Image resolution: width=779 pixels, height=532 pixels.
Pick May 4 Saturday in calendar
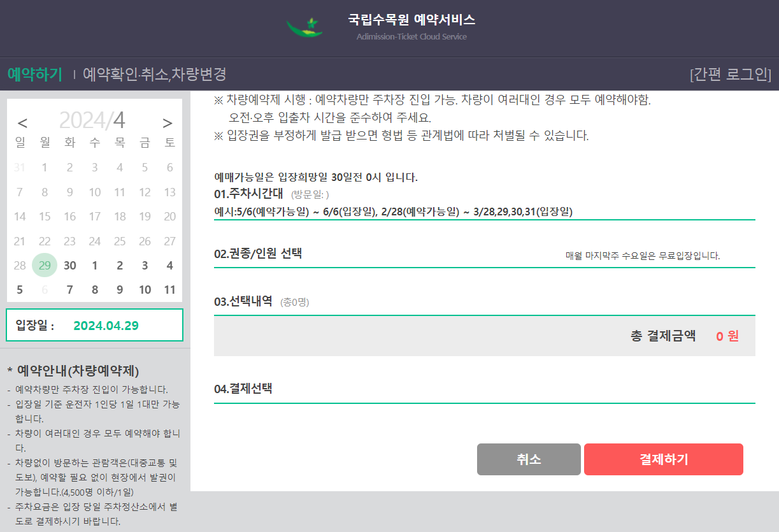click(x=169, y=266)
